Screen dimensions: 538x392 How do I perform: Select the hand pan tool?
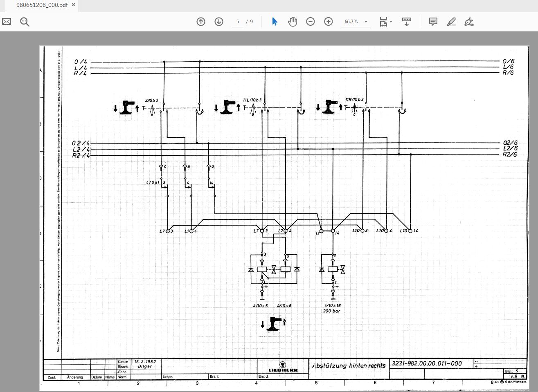click(293, 22)
